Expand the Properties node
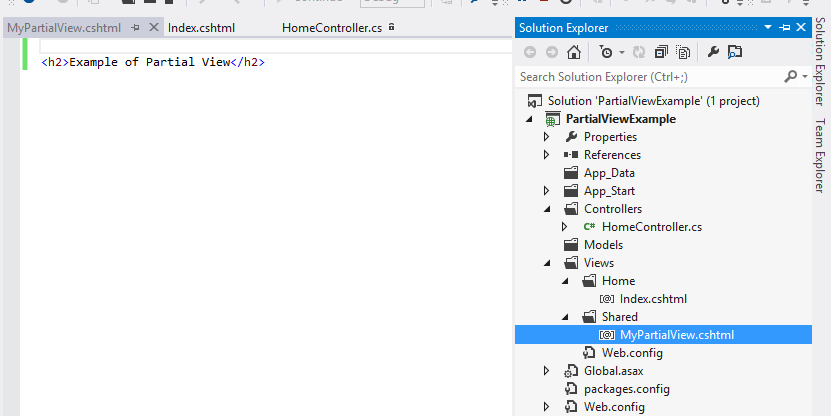 coord(547,137)
